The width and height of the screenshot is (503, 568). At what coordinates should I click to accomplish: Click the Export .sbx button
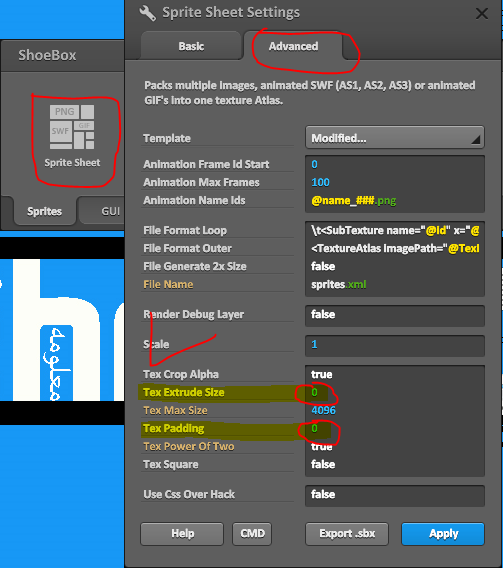(x=347, y=534)
